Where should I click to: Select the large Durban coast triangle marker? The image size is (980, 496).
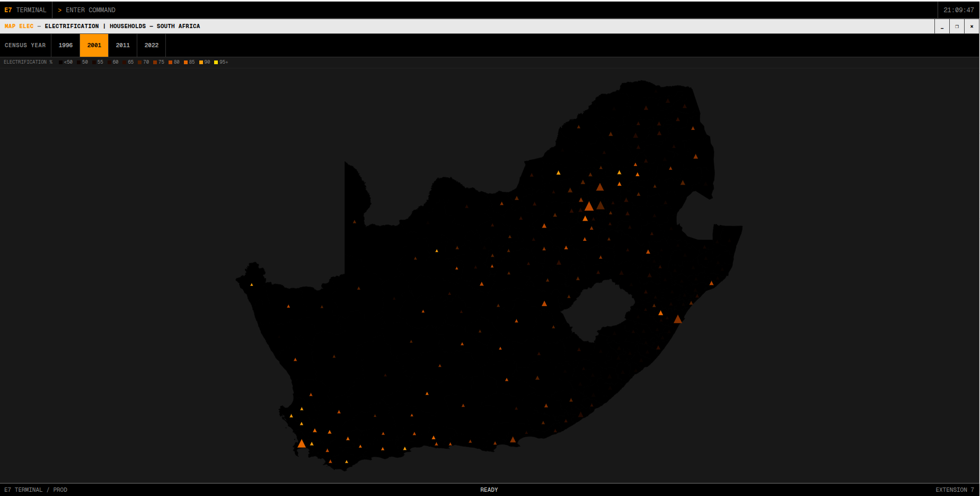pos(678,319)
